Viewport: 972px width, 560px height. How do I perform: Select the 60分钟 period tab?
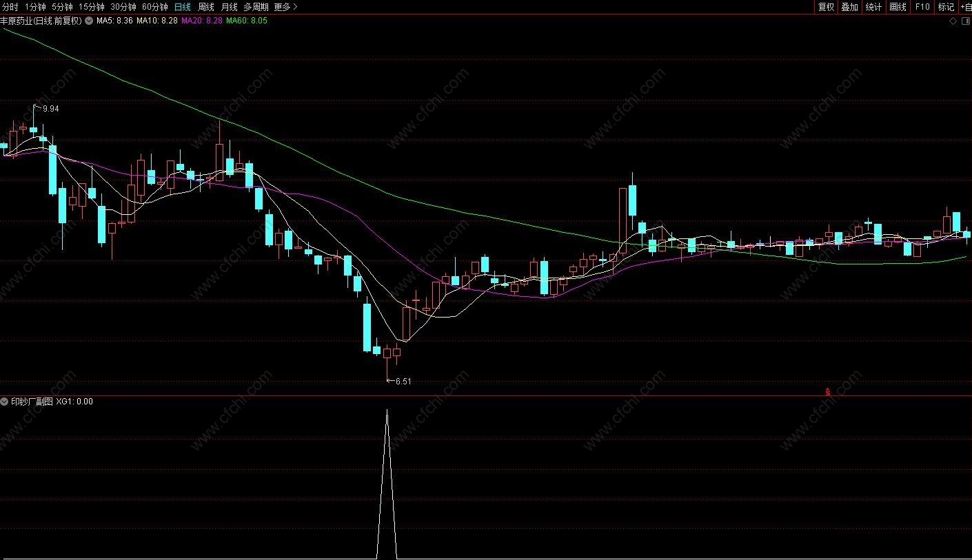[x=154, y=7]
